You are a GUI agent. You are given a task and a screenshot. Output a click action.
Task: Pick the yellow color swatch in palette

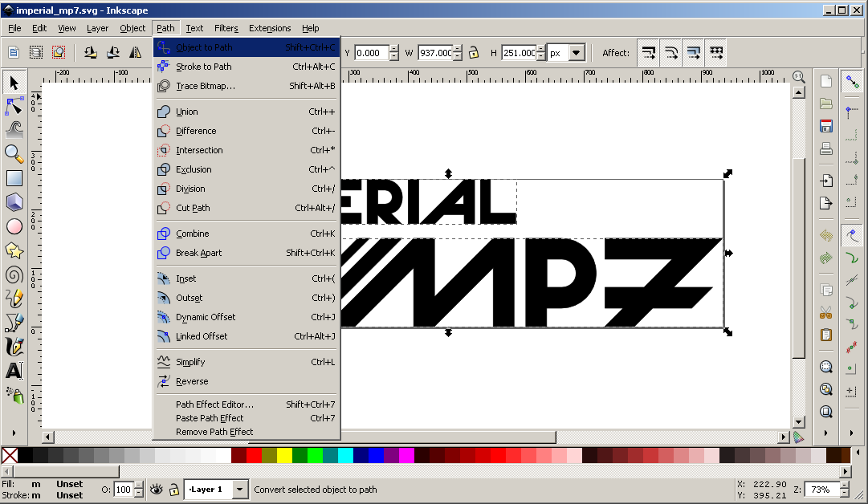(284, 456)
